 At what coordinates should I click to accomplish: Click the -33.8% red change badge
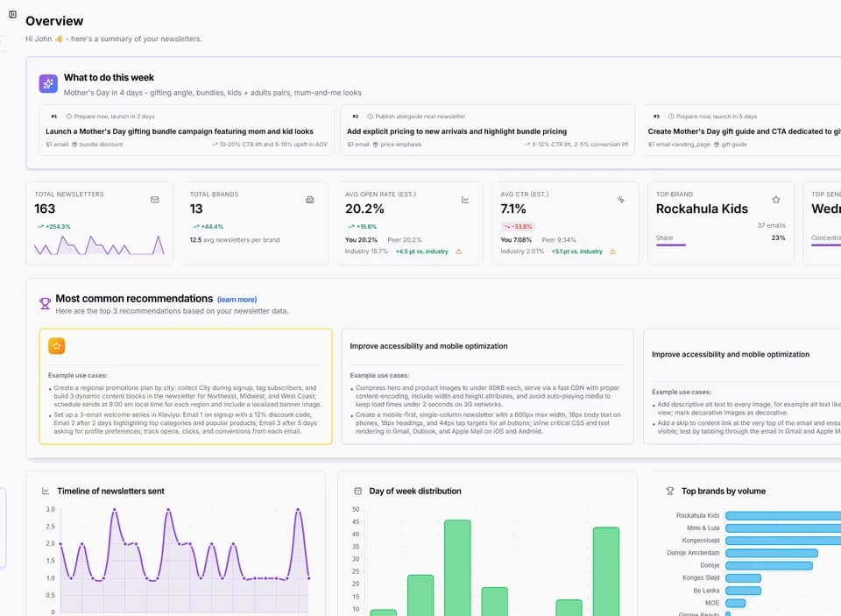coord(518,226)
